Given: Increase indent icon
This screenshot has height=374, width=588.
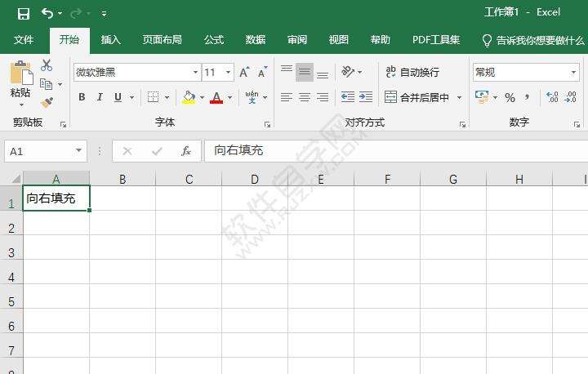Looking at the screenshot, I should 366,97.
